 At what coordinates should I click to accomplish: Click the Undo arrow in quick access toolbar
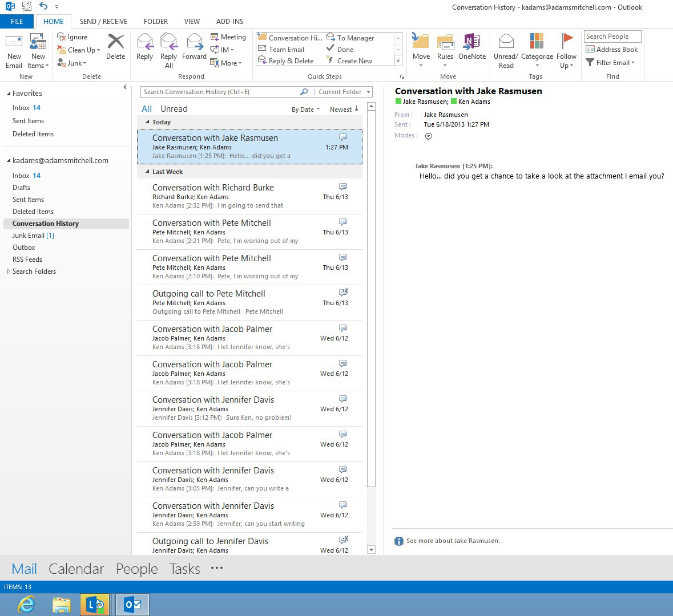point(43,6)
